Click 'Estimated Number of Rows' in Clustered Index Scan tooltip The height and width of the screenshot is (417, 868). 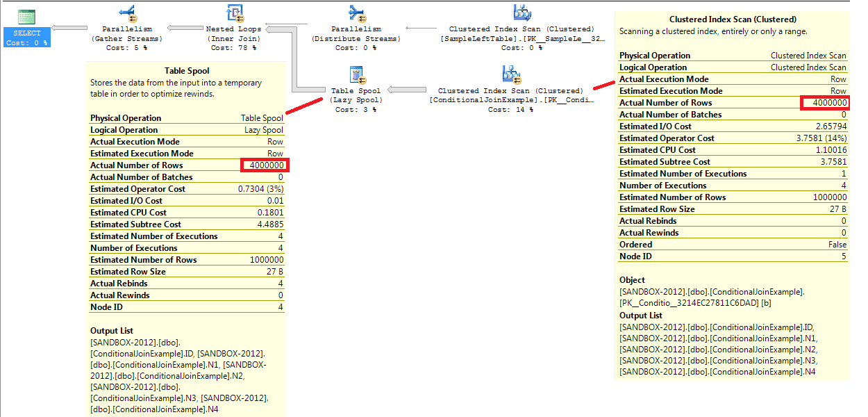(x=672, y=197)
